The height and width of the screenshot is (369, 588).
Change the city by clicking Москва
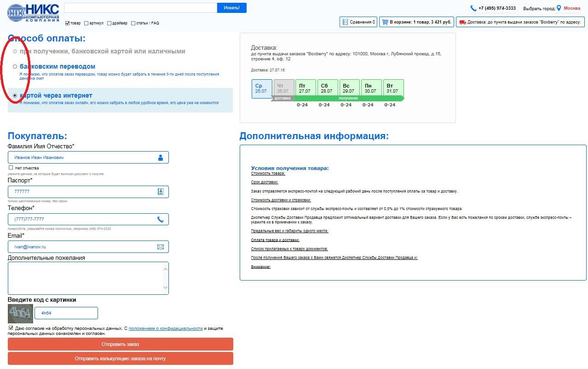(x=572, y=8)
